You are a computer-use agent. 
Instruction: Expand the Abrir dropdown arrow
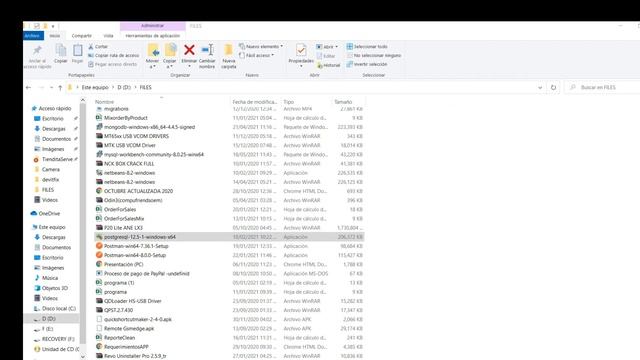[x=336, y=47]
